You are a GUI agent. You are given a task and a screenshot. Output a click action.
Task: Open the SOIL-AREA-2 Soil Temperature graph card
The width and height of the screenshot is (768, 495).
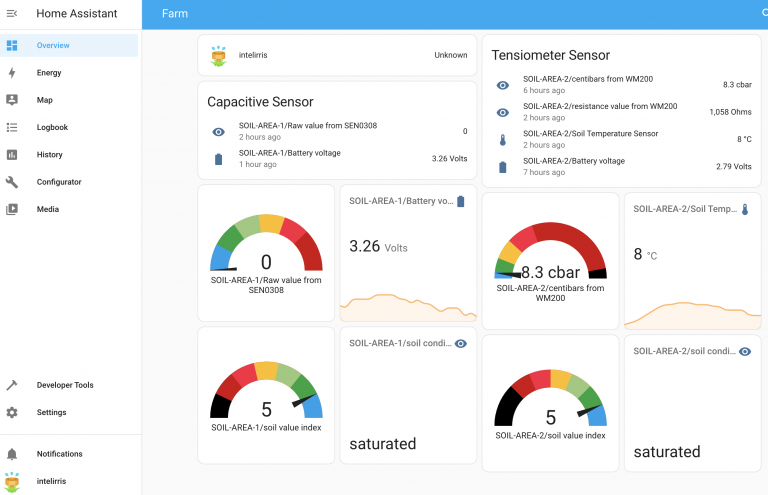click(x=692, y=260)
